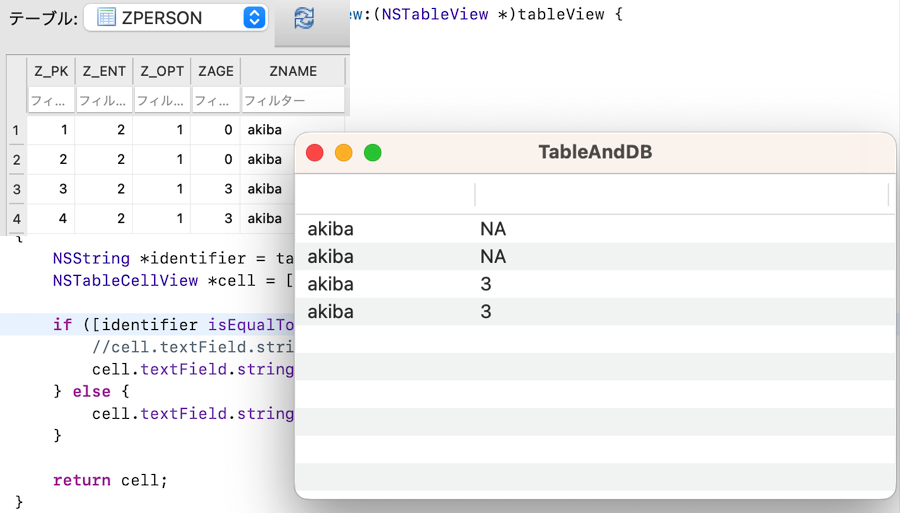Image resolution: width=900 pixels, height=513 pixels.
Task: Close the TableAndDB window with red button
Action: (x=314, y=153)
